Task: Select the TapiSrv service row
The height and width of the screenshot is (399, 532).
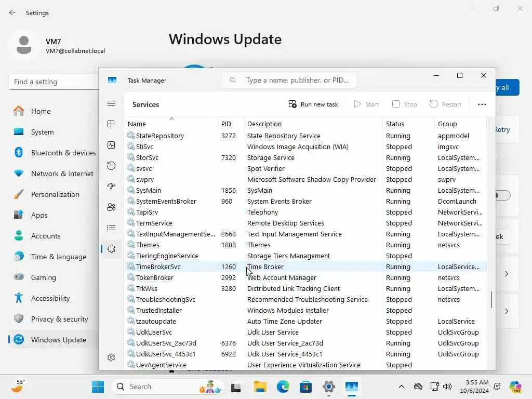Action: [305, 212]
